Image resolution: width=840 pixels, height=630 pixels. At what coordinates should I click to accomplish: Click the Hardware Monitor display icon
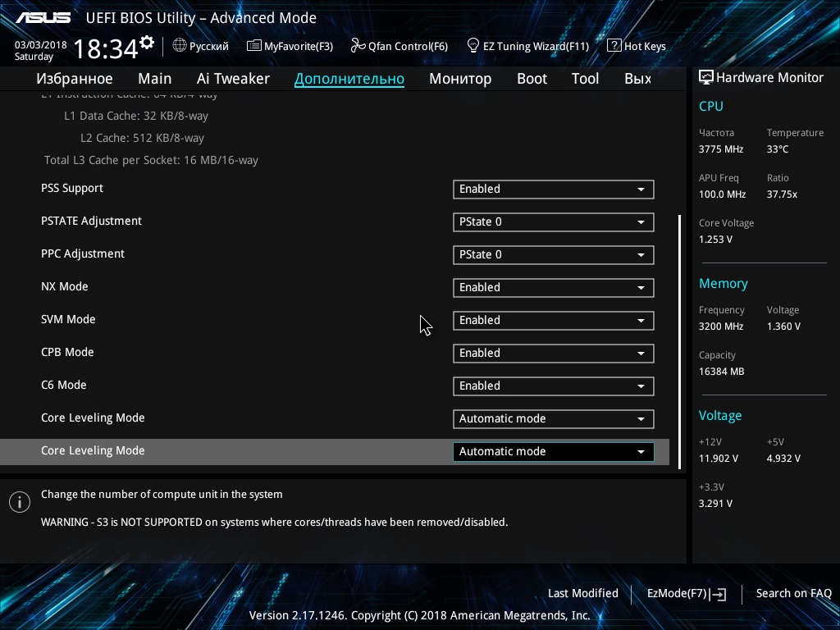tap(706, 77)
